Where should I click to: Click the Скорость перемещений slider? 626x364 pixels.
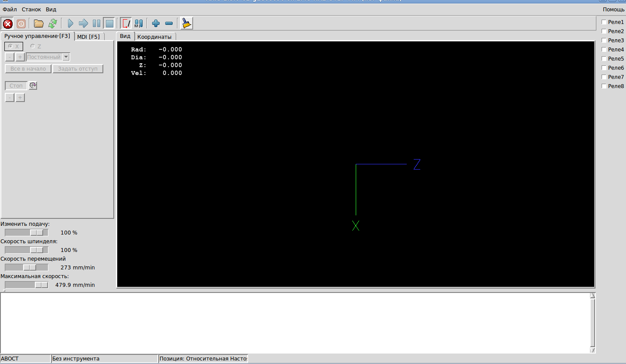[27, 268]
